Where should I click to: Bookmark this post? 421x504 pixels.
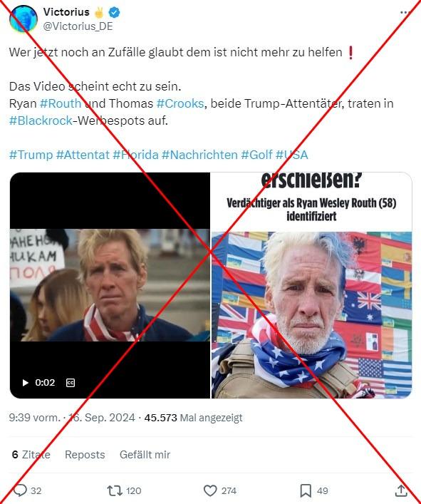pyautogui.click(x=306, y=490)
